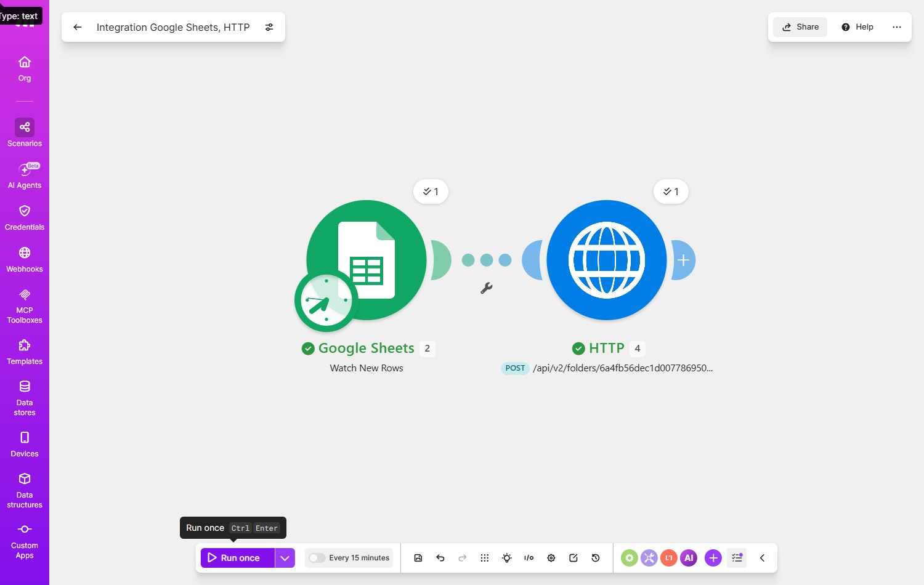
Task: Open the Devices section
Action: 25,444
